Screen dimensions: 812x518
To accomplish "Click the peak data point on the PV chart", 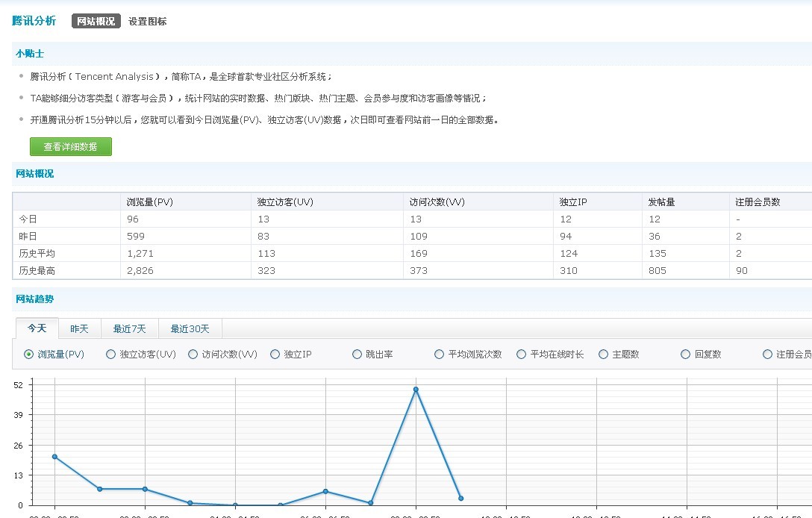I will coord(416,390).
